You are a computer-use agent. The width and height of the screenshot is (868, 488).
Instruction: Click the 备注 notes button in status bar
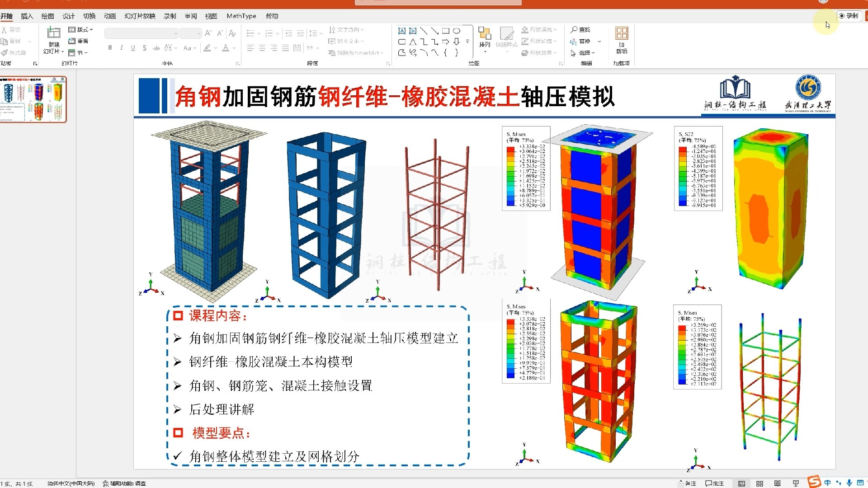(687, 483)
